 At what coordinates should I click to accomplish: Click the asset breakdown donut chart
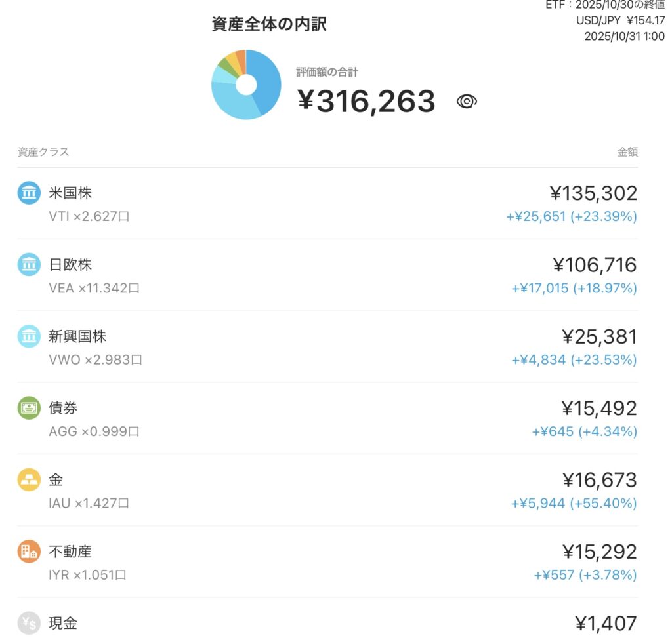click(246, 85)
